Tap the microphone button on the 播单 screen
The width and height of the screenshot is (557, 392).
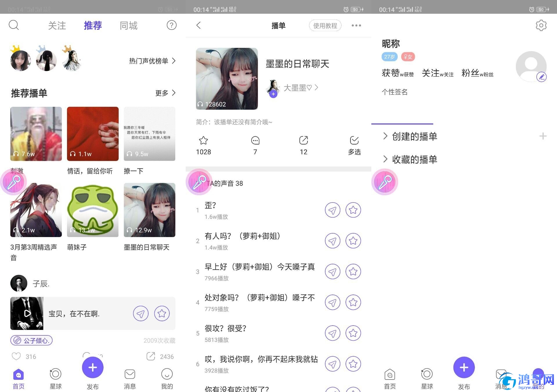pos(199,182)
